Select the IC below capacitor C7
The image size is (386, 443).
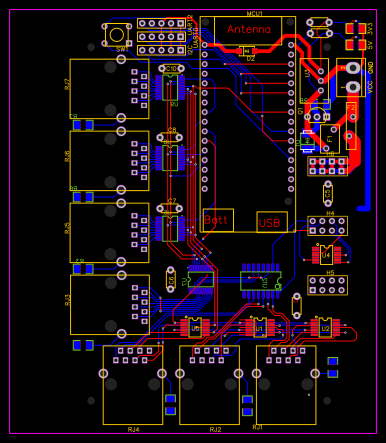click(170, 228)
